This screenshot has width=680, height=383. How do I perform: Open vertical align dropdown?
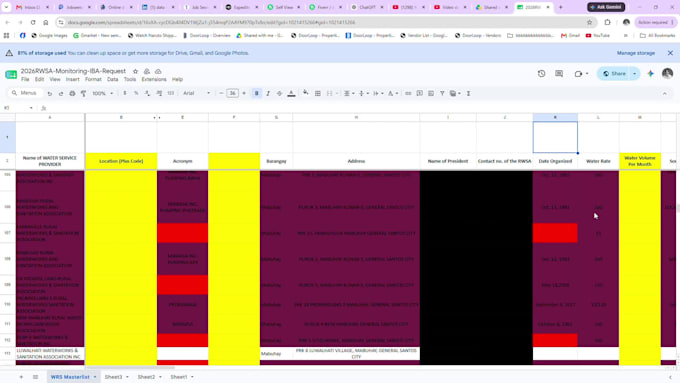363,93
